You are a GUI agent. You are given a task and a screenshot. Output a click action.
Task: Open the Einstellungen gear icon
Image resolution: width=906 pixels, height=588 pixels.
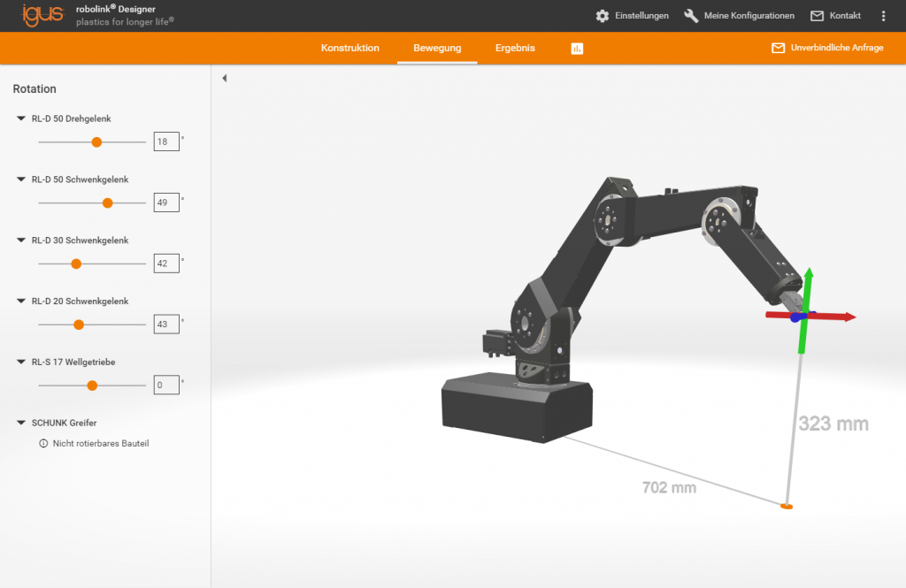pos(603,16)
